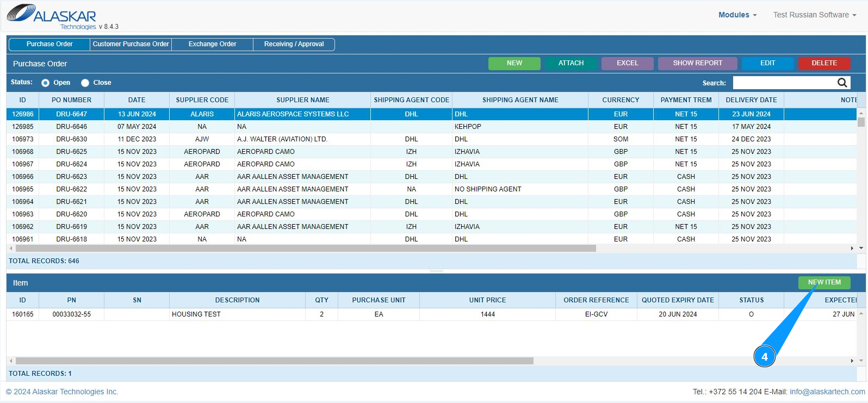This screenshot has width=868, height=403.
Task: Select the Open status radio button
Action: coord(46,83)
